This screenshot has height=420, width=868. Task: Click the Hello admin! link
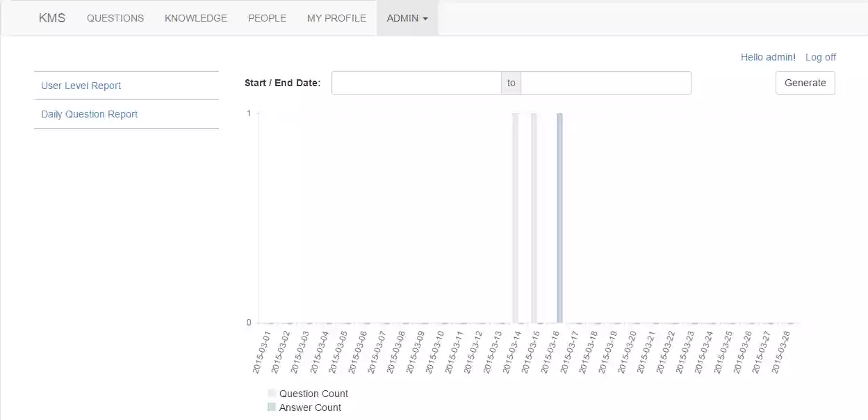768,57
